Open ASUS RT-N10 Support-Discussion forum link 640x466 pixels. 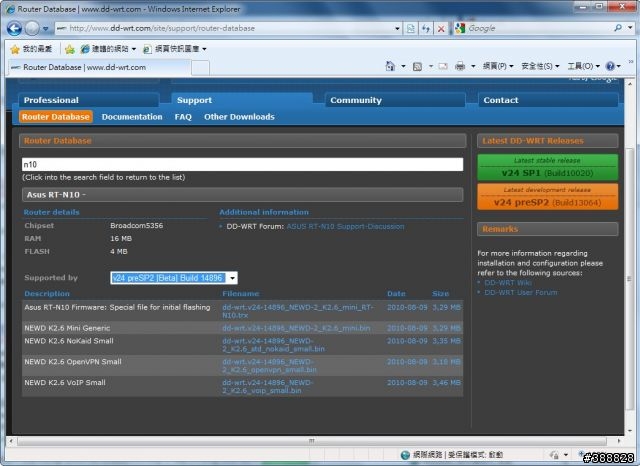345,226
